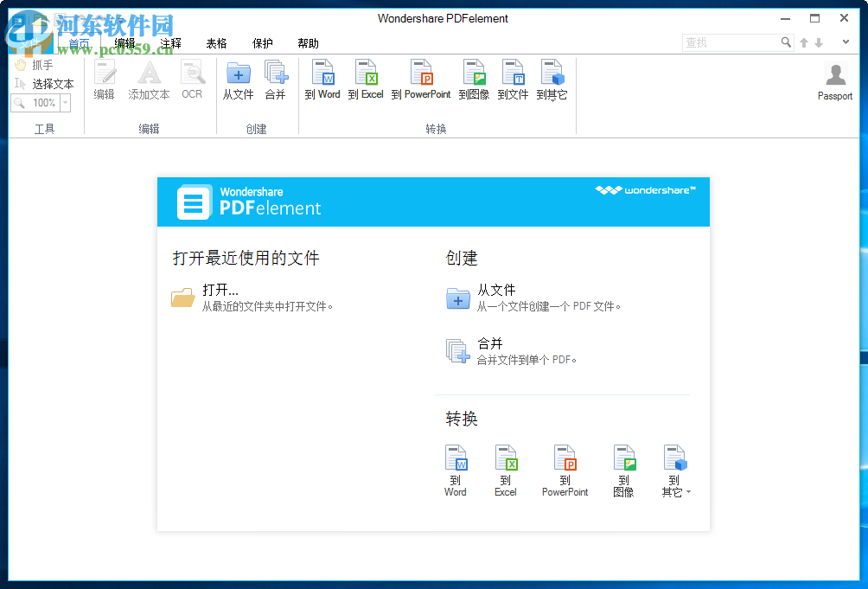Open the zoom level dropdown arrow
Image resolution: width=868 pixels, height=589 pixels.
click(66, 102)
